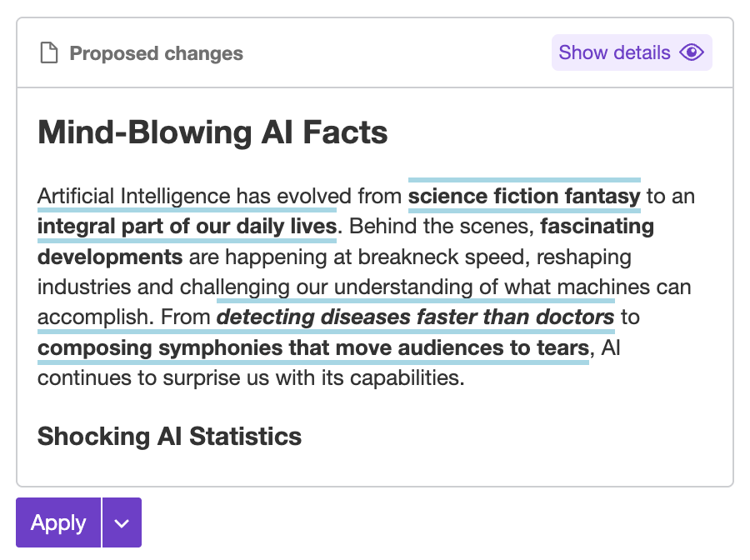Screen dimensions: 750x560
Task: Click highlighted text integral part of our daily lives
Action: tap(187, 227)
